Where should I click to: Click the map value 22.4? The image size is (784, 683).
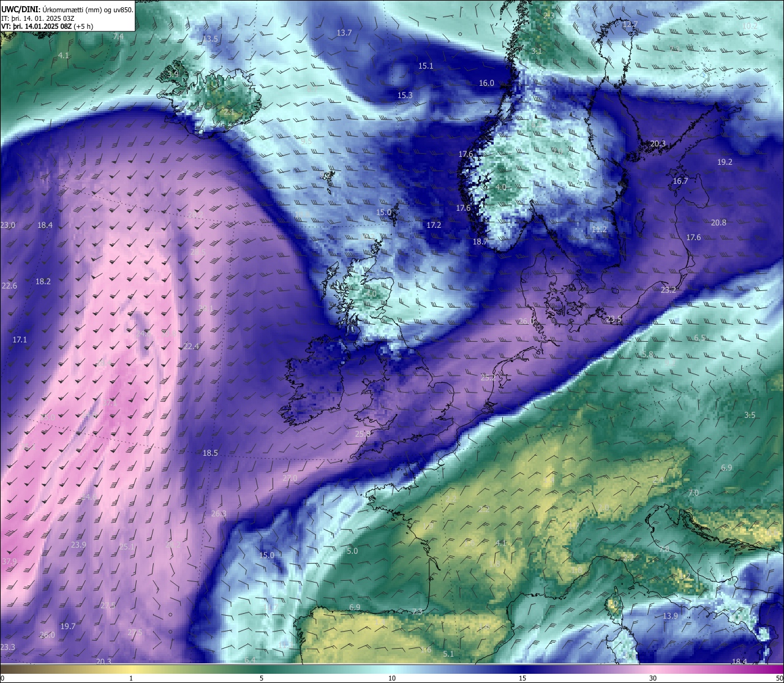(x=191, y=346)
